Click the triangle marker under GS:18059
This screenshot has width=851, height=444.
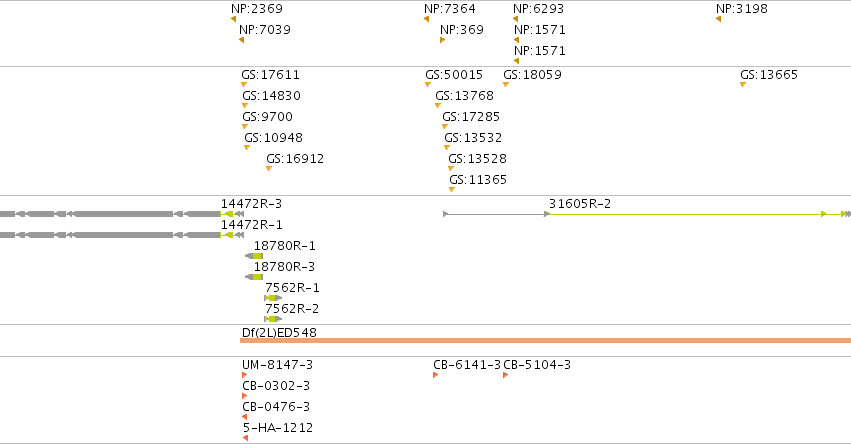coord(506,85)
